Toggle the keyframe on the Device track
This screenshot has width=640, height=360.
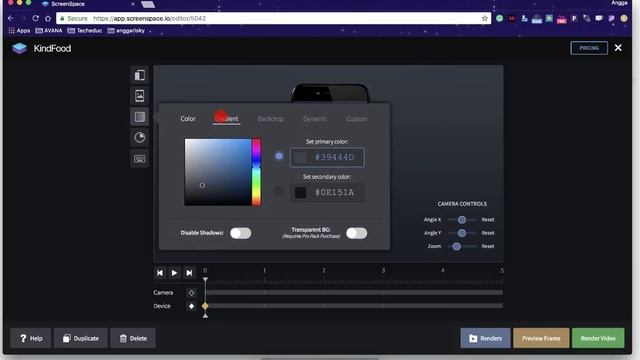(x=191, y=306)
